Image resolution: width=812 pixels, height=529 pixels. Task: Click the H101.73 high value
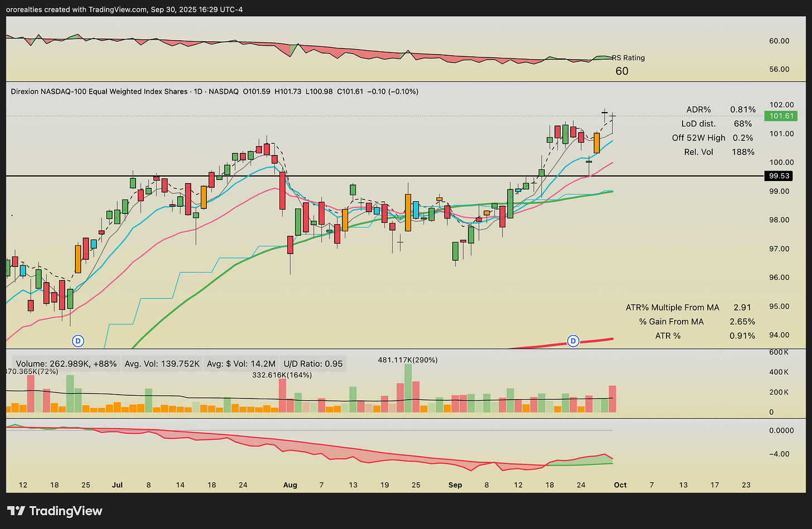pos(288,91)
